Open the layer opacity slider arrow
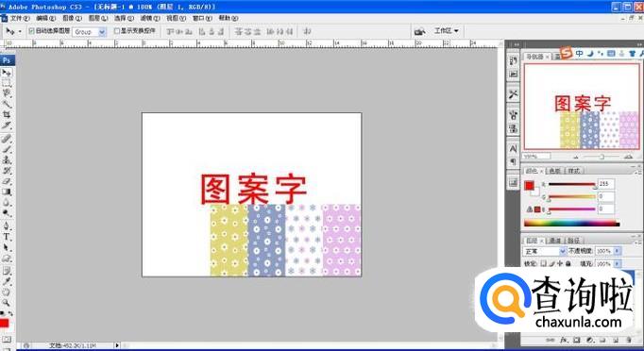 coord(617,251)
